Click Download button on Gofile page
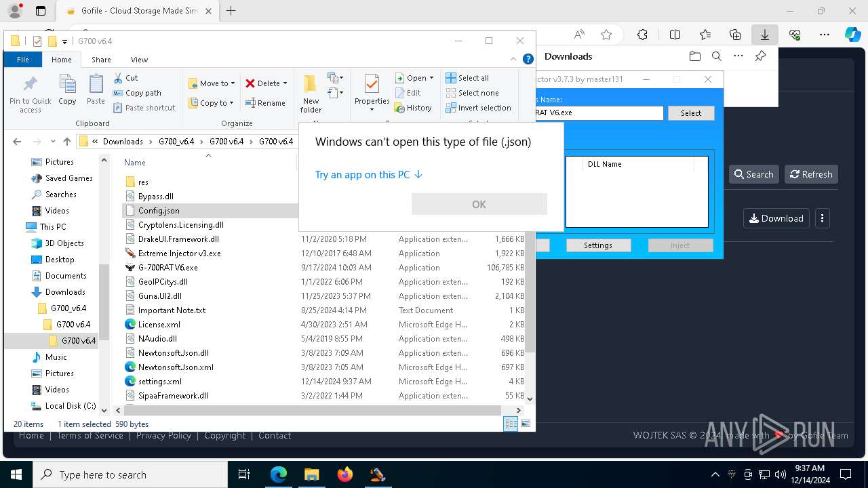Screen dimensions: 868x488 [776, 218]
